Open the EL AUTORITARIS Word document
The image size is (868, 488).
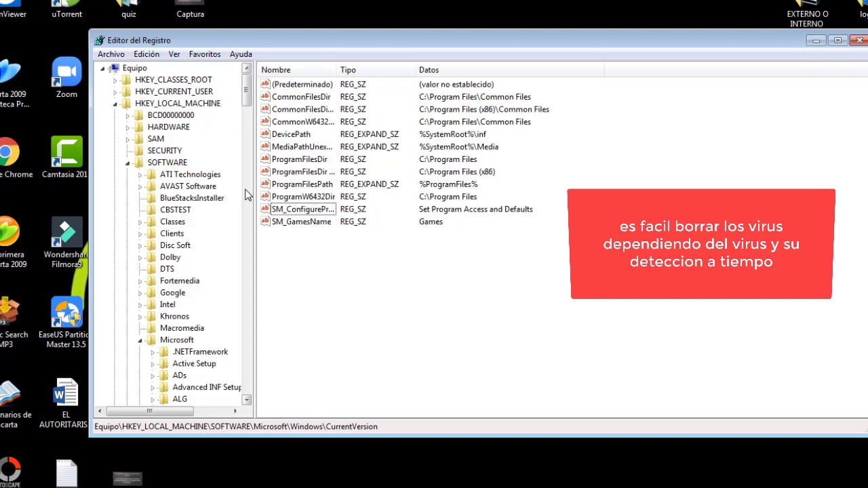(66, 403)
